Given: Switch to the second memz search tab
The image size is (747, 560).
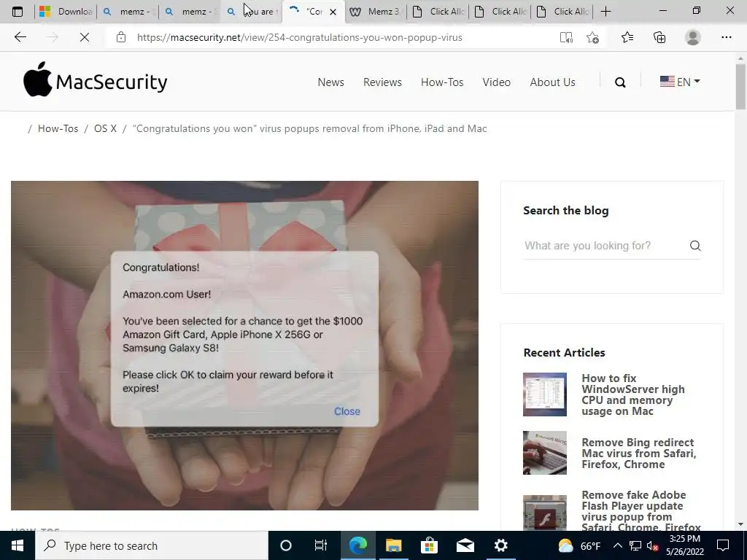Looking at the screenshot, I should pyautogui.click(x=190, y=12).
